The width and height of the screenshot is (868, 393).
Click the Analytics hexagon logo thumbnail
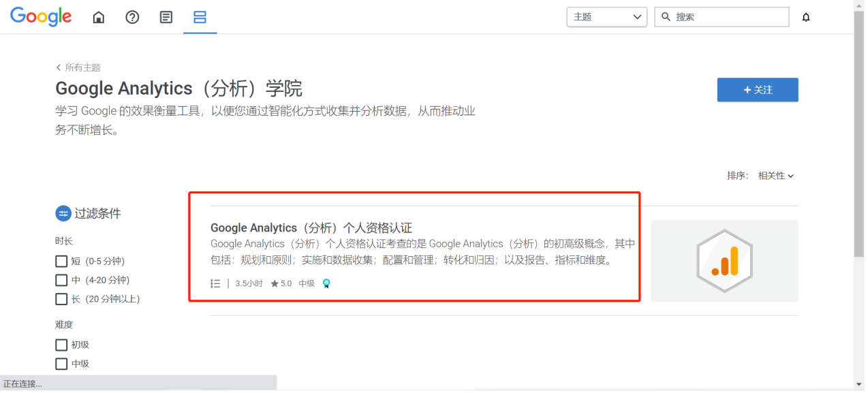tap(724, 261)
